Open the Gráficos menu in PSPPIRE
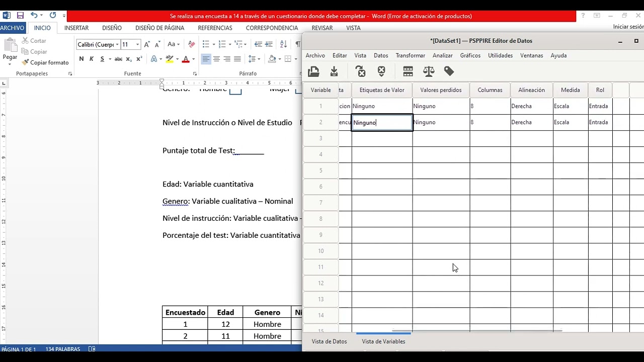The image size is (644, 362). 470,56
